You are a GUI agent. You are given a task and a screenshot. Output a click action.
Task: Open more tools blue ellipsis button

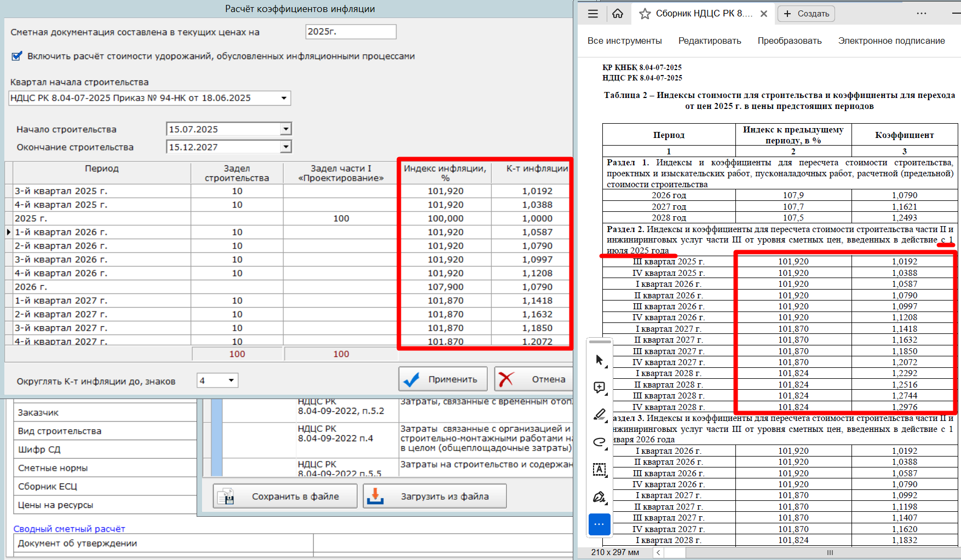[x=600, y=524]
